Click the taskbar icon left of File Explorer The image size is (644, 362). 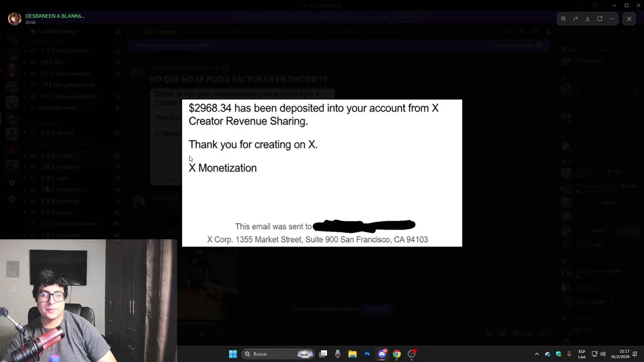click(x=338, y=354)
